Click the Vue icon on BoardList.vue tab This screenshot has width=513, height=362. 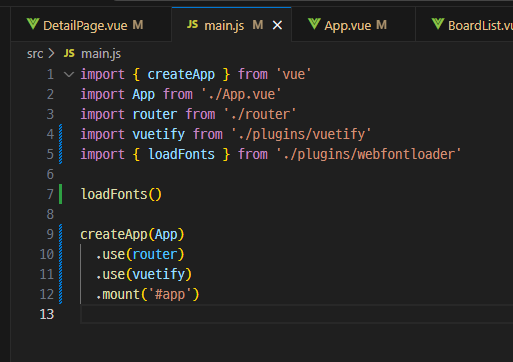pos(438,24)
